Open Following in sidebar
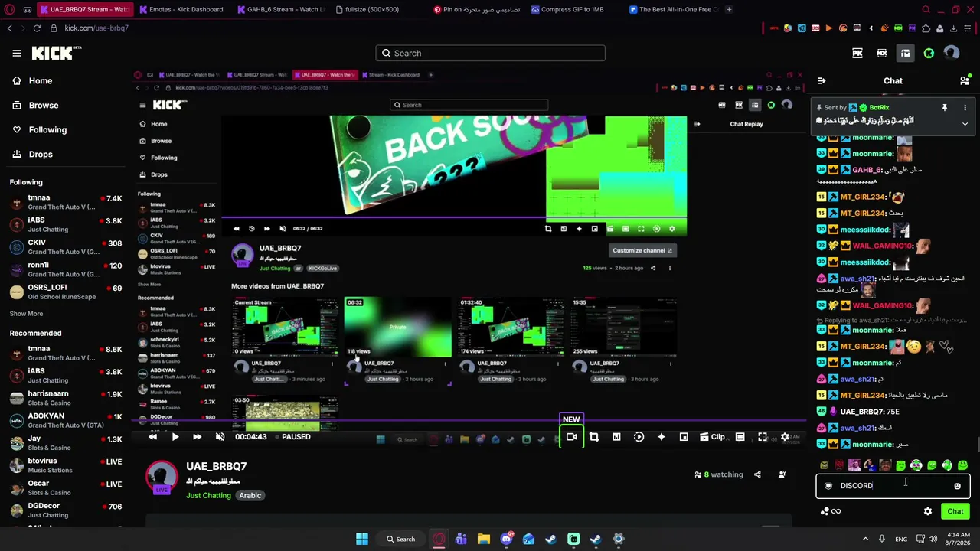The height and width of the screenshot is (551, 980). click(x=40, y=130)
